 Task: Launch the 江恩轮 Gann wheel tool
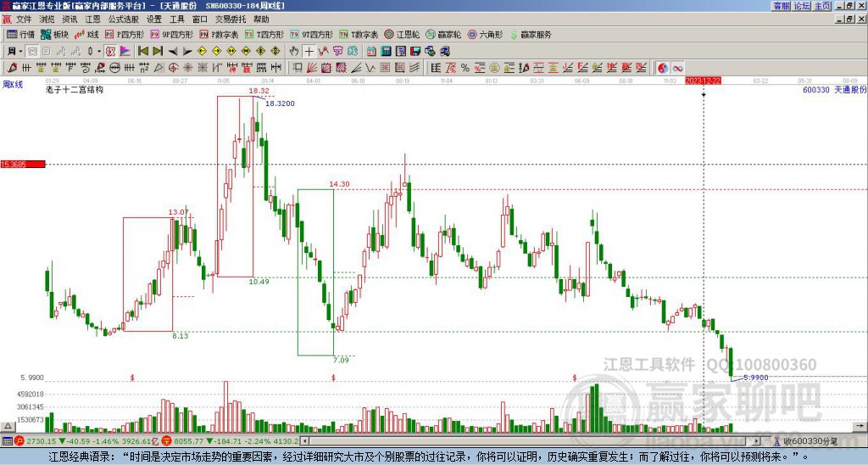coord(402,34)
